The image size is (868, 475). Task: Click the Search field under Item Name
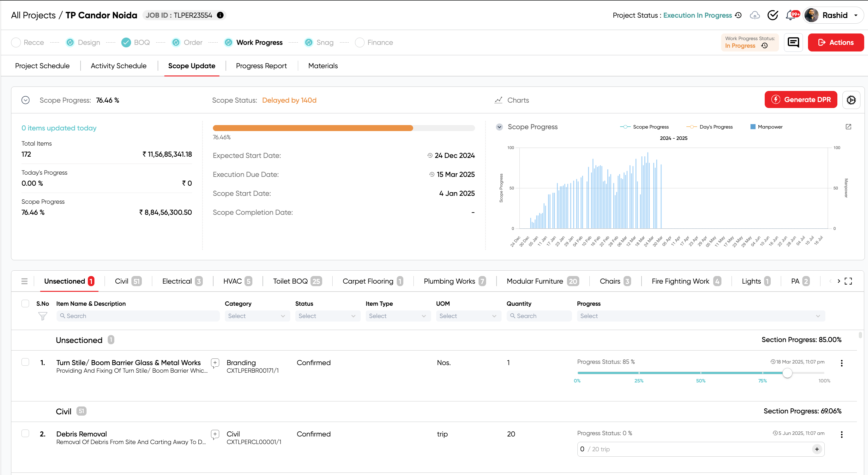point(137,316)
